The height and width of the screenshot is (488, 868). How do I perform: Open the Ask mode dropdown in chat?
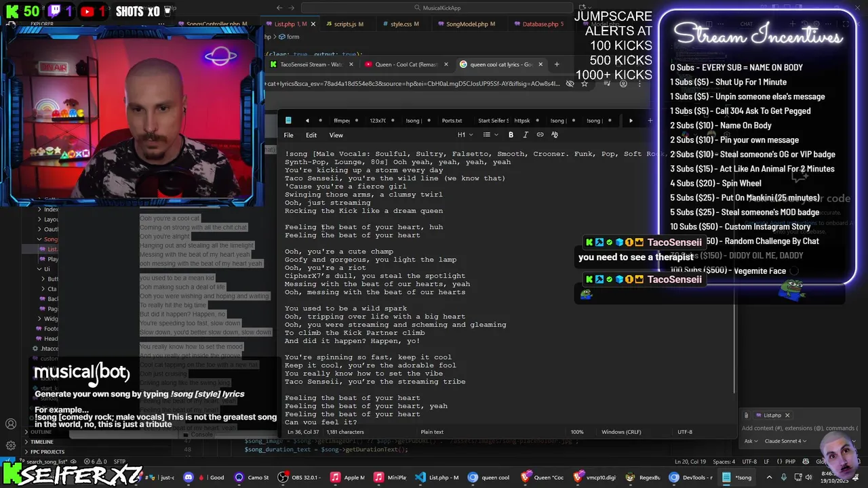tap(751, 441)
